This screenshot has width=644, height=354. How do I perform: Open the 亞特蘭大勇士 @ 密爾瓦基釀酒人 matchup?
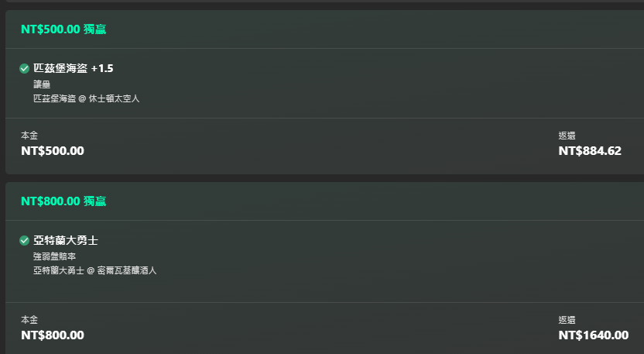click(x=95, y=270)
